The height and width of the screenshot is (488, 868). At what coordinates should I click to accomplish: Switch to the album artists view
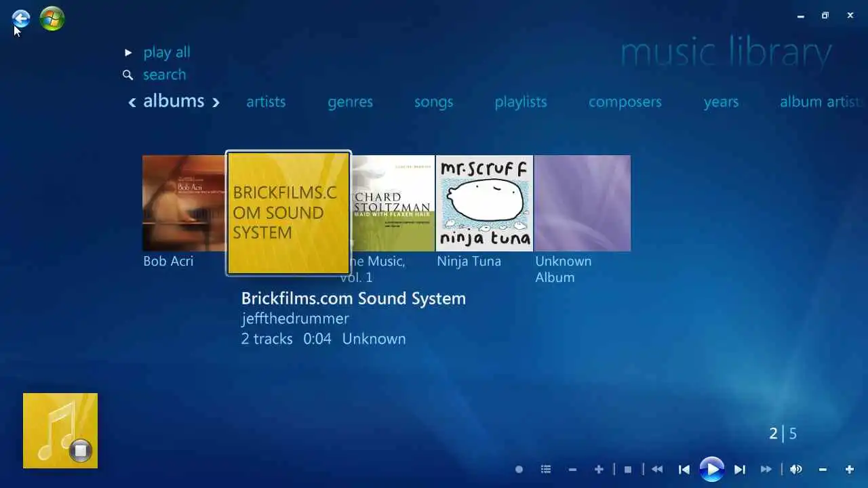(822, 102)
